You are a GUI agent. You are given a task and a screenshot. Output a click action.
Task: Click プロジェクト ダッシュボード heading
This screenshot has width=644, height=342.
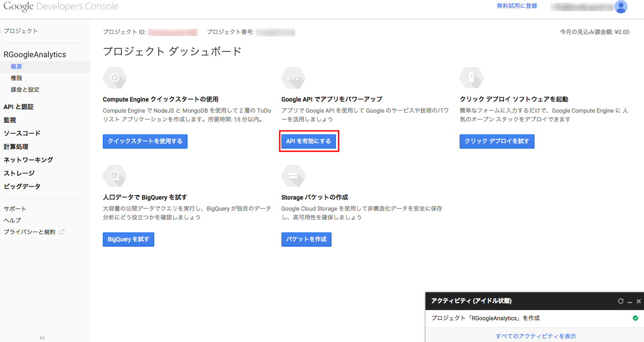tap(172, 51)
